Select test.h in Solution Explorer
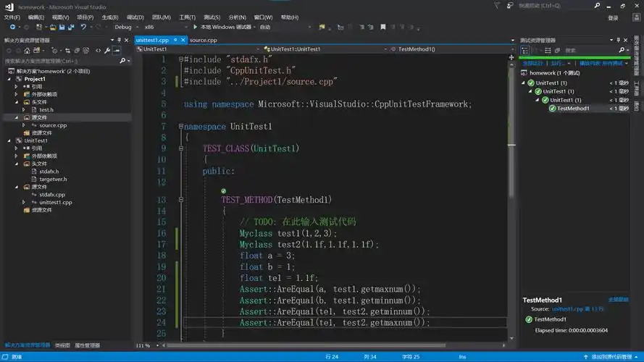The image size is (644, 362). pyautogui.click(x=46, y=109)
